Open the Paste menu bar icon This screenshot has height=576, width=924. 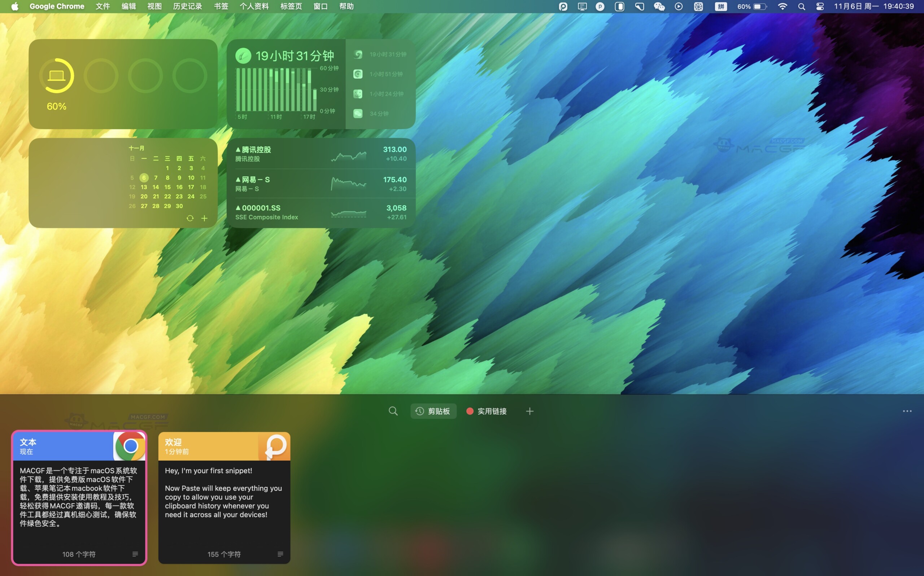click(563, 6)
